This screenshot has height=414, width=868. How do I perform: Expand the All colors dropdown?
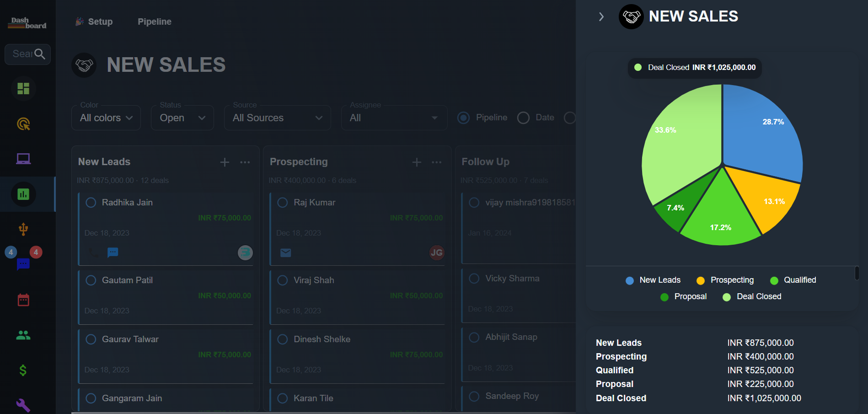[106, 118]
